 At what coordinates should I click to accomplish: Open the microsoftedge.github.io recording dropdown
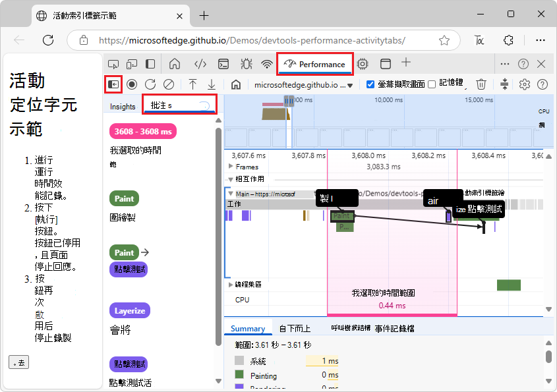pos(303,85)
